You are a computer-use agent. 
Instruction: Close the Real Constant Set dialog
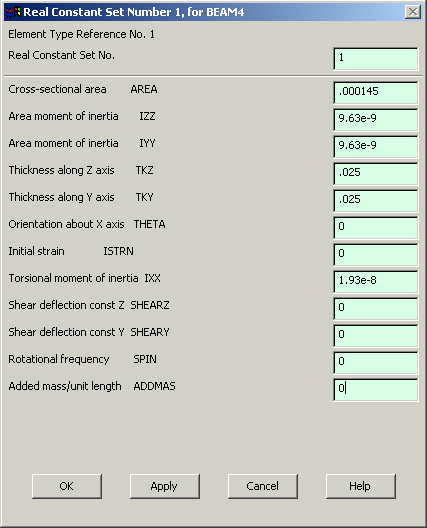point(413,12)
